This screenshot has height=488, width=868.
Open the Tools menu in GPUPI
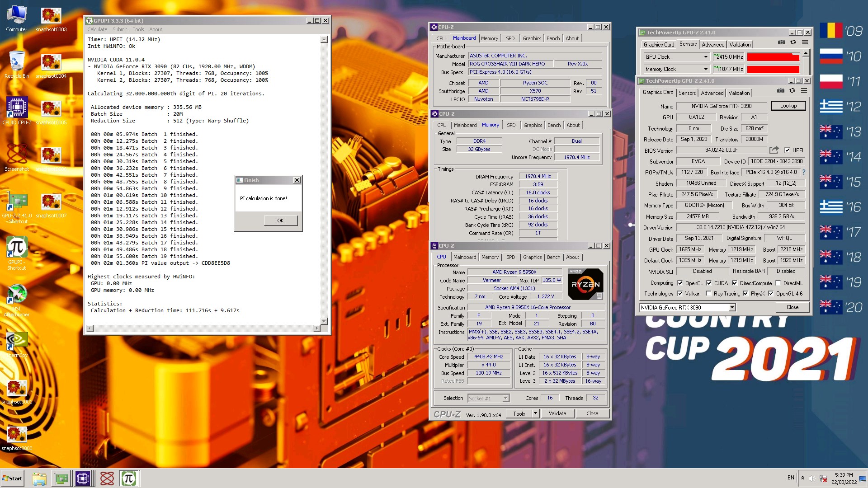138,29
